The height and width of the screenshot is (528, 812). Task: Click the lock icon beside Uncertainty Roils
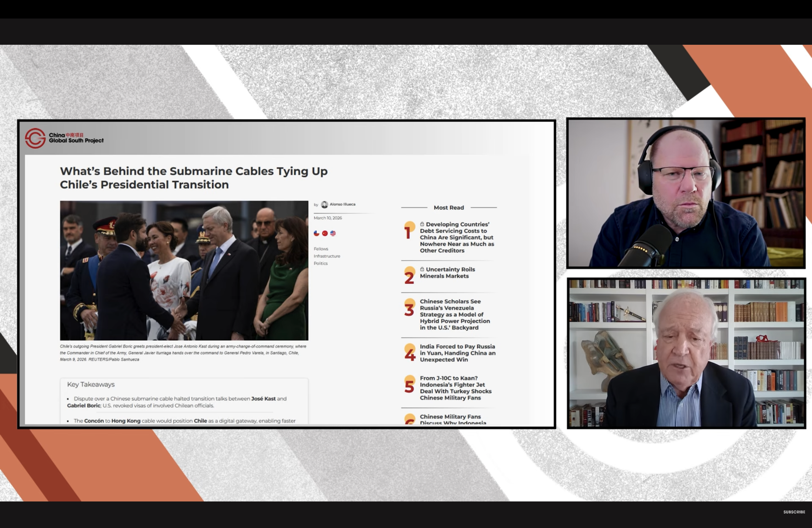click(x=422, y=269)
